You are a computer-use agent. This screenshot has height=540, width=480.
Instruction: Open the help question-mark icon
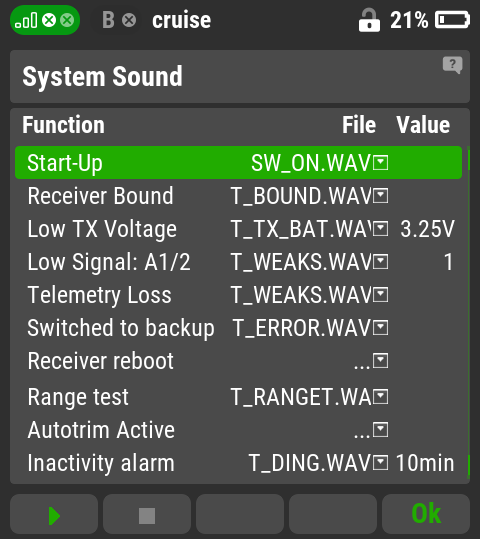click(x=452, y=65)
